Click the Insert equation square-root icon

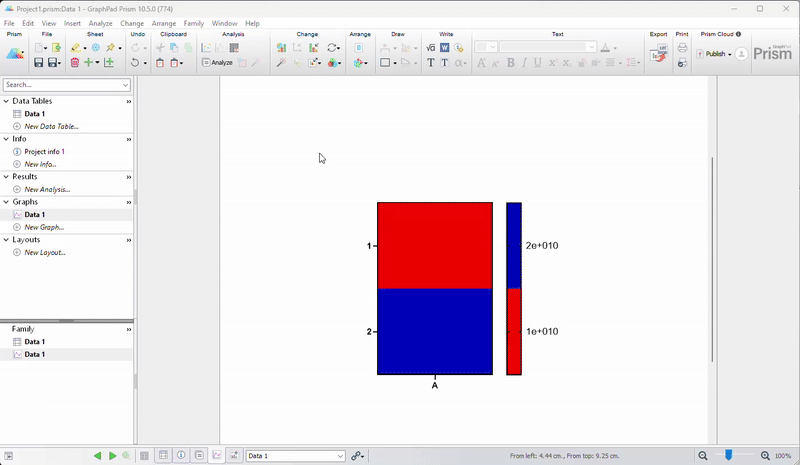coord(430,47)
